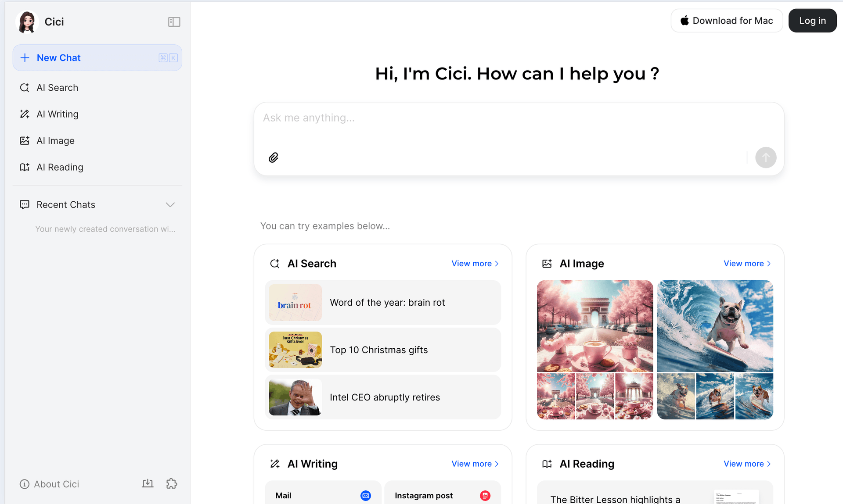Screen dimensions: 843x504
Task: Open About Cici info
Action: click(49, 484)
